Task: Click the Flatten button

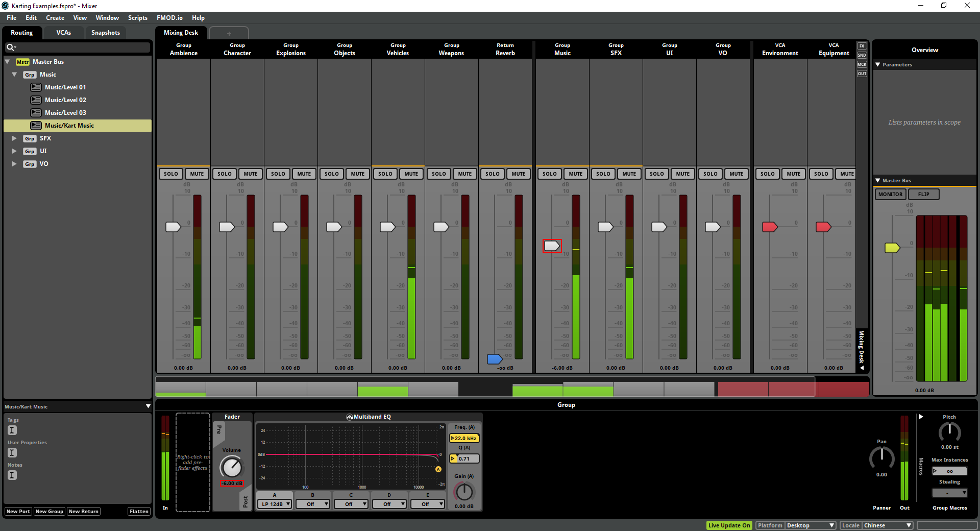Action: pos(139,511)
